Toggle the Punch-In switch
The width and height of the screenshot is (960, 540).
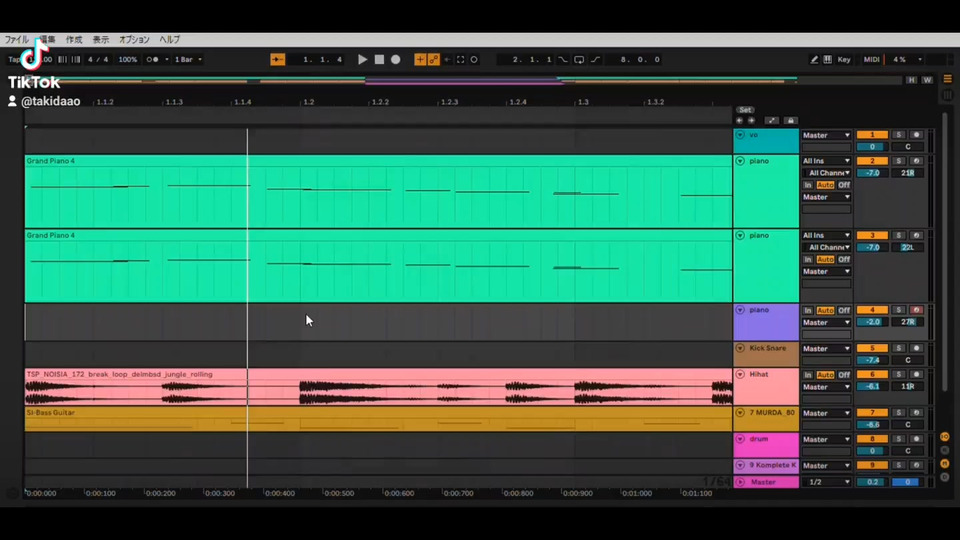click(563, 59)
